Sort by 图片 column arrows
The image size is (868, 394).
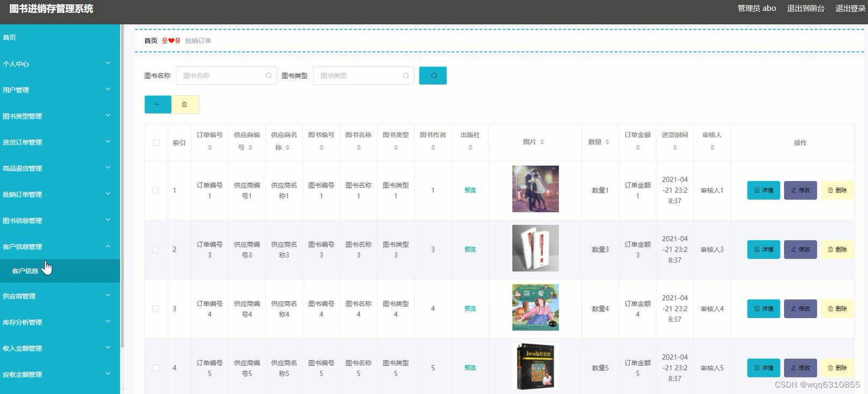coord(542,142)
